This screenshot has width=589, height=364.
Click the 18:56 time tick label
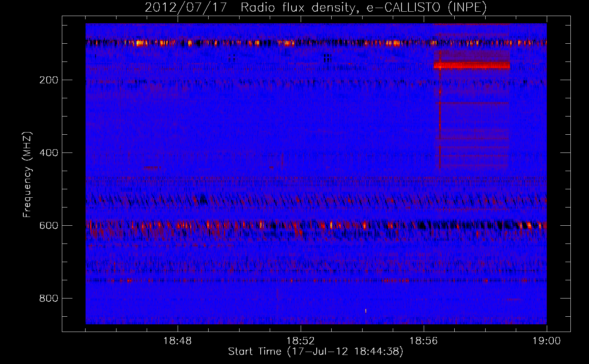click(424, 341)
